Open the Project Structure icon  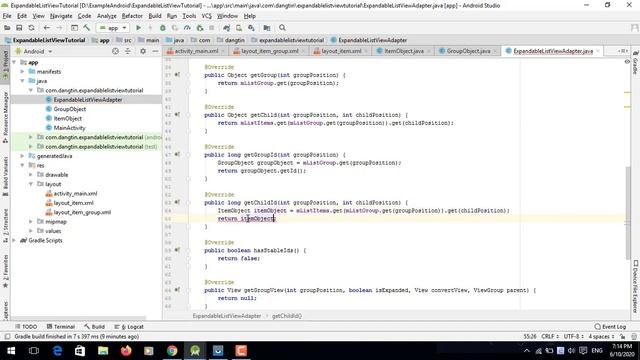(267, 28)
